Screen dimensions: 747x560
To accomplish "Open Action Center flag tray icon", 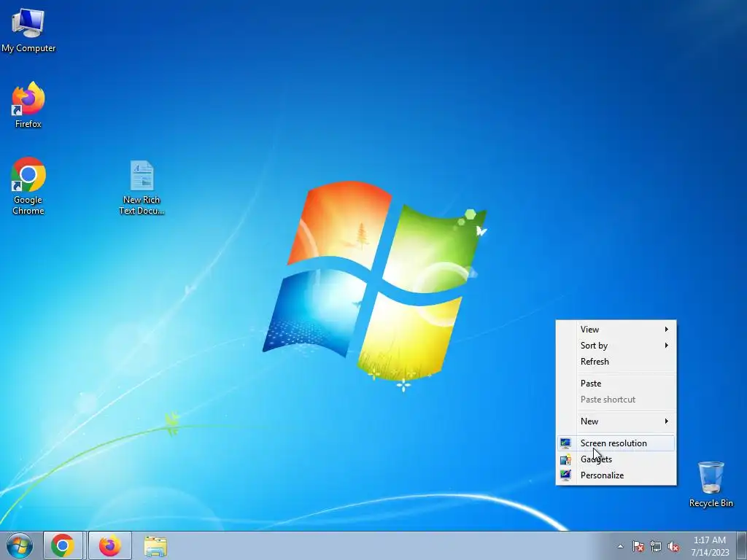I will click(x=638, y=546).
